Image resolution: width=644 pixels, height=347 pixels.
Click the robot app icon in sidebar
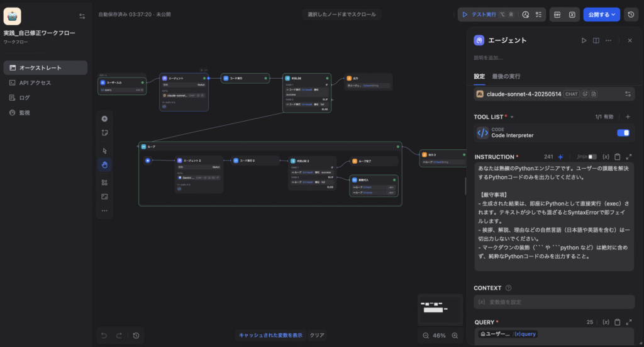[x=13, y=16]
